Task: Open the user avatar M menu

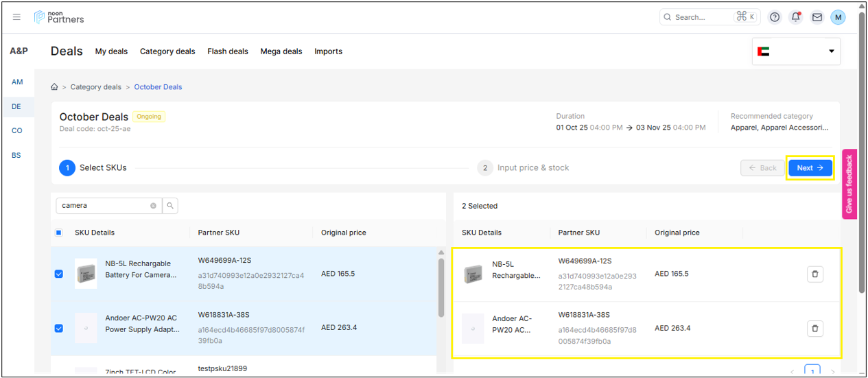Action: [838, 17]
